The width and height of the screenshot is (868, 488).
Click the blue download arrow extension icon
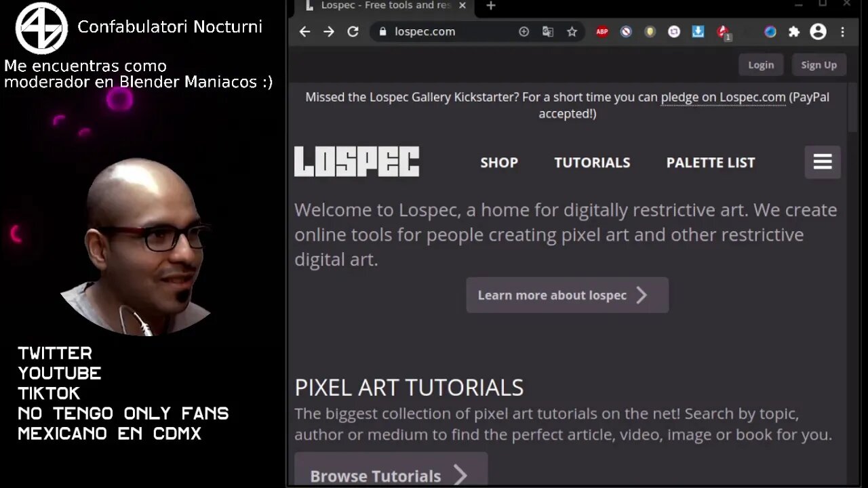click(x=698, y=31)
